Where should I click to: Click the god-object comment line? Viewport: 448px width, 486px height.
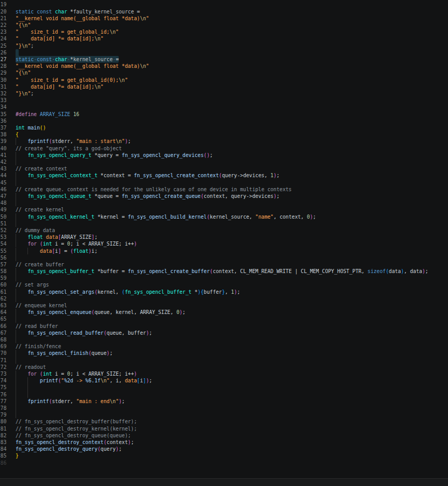pos(68,149)
